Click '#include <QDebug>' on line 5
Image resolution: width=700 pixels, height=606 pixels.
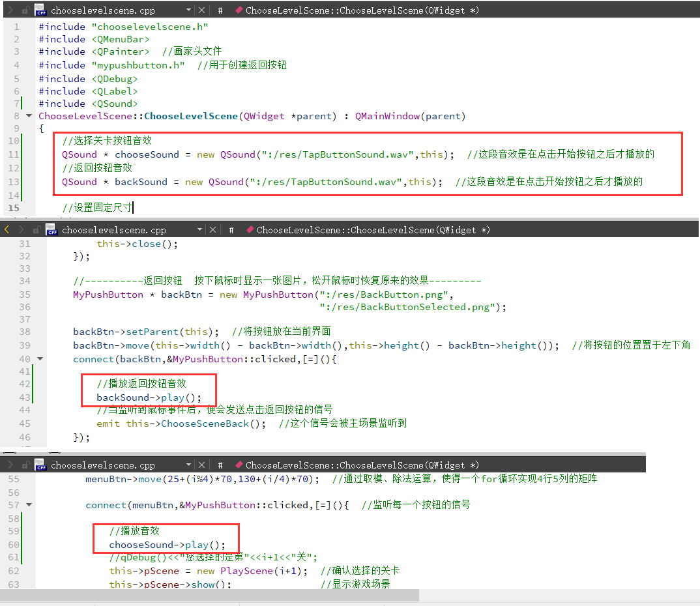click(88, 79)
